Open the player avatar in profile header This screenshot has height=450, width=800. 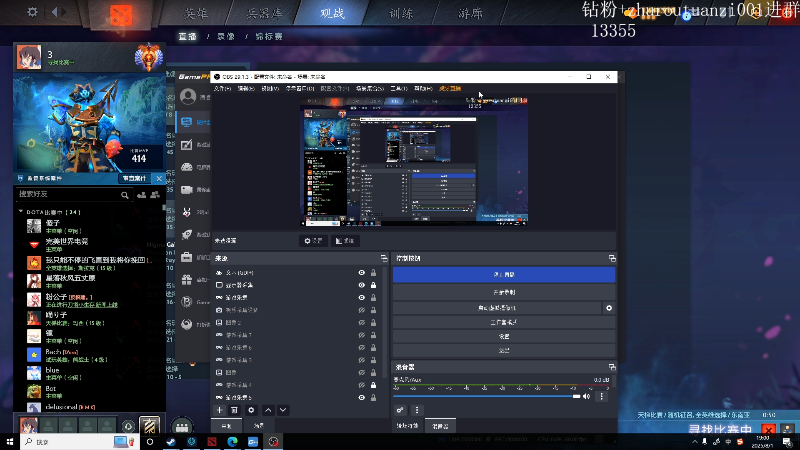click(29, 57)
